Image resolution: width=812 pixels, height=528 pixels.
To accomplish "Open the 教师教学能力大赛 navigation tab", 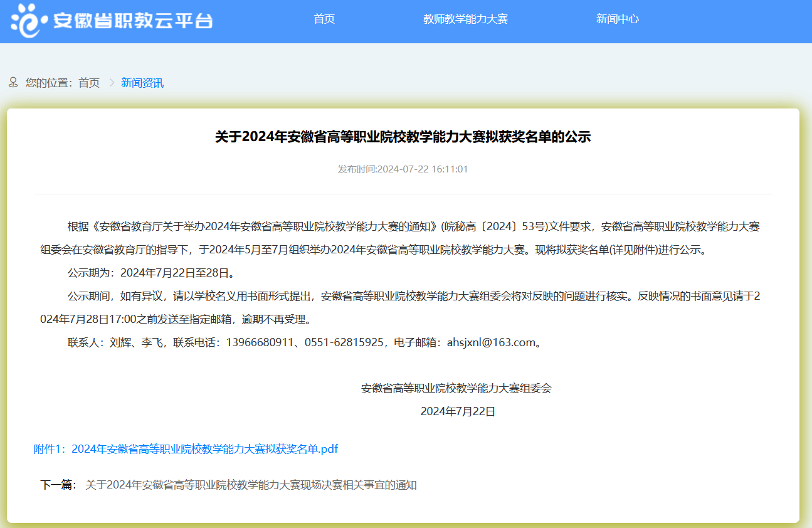I will click(x=465, y=19).
